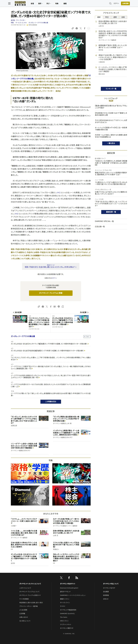Click the clip icon below the article
Image resolution: width=138 pixels, height=644 pixels.
(39, 307)
